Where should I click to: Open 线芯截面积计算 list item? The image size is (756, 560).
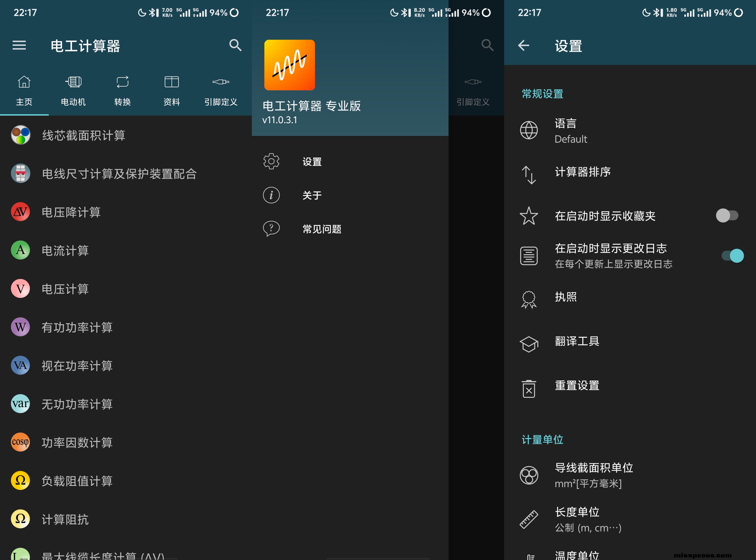point(83,135)
